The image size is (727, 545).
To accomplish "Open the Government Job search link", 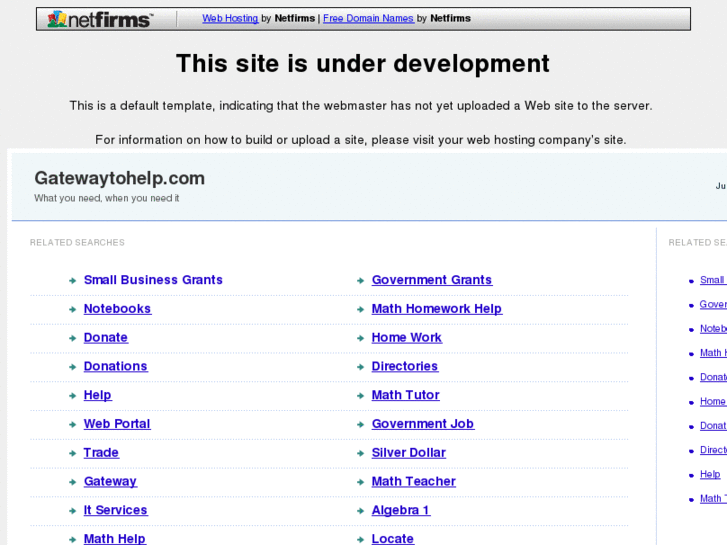I will pyautogui.click(x=423, y=423).
